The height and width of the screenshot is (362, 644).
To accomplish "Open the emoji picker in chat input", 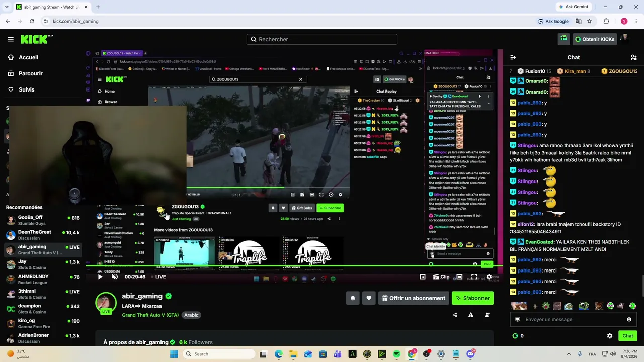I will [x=629, y=319].
